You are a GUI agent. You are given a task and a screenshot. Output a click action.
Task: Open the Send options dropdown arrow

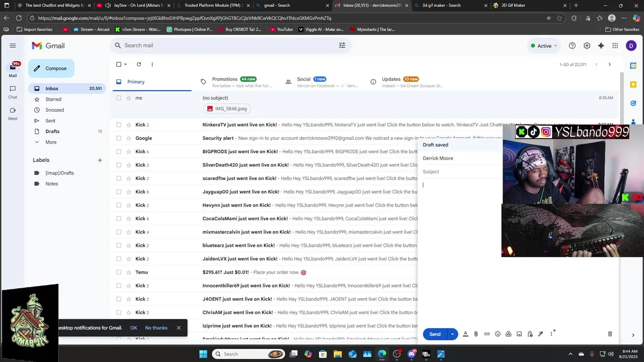tap(452, 334)
